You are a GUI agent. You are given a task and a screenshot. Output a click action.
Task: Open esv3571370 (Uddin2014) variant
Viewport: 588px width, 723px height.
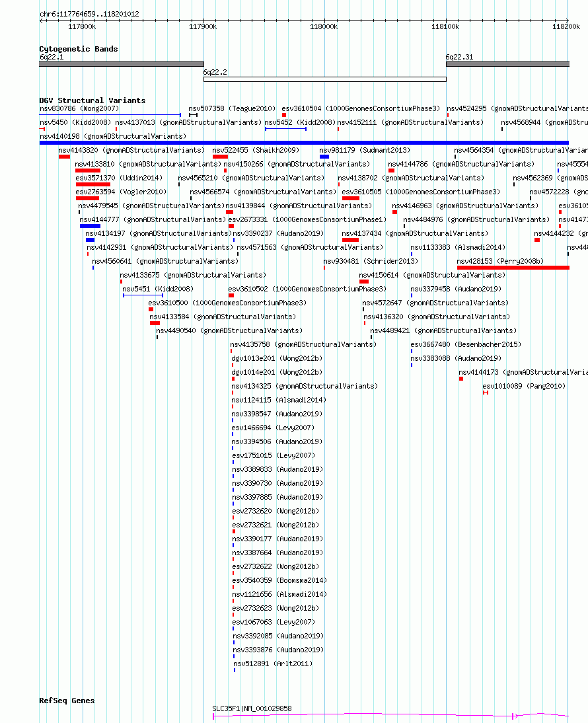pyautogui.click(x=119, y=178)
